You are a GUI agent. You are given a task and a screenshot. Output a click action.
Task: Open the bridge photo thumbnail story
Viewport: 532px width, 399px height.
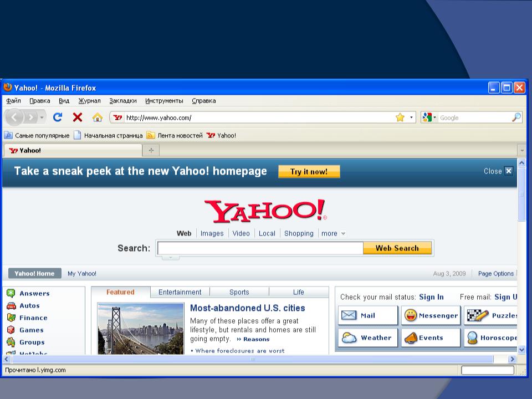[x=140, y=329]
